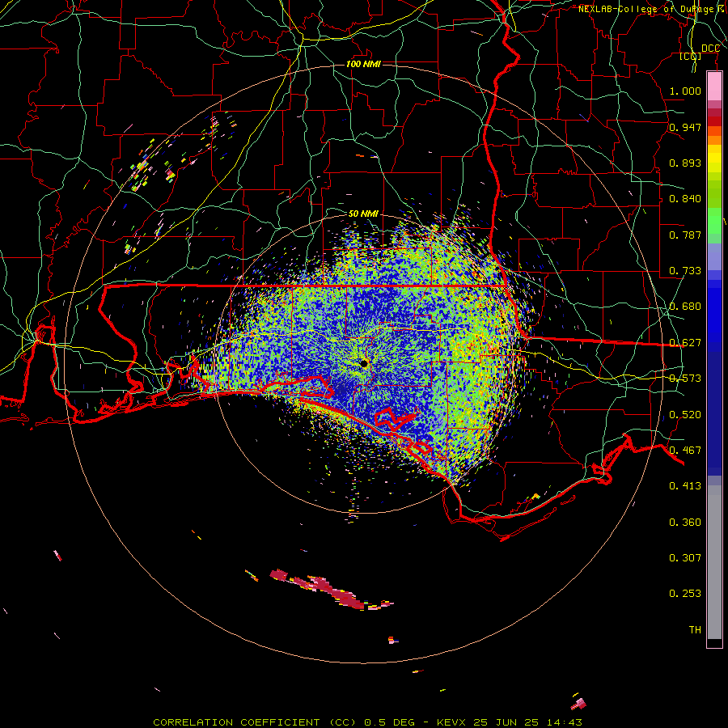Click the radar site black dot at center
The image size is (728, 728).
tap(364, 363)
